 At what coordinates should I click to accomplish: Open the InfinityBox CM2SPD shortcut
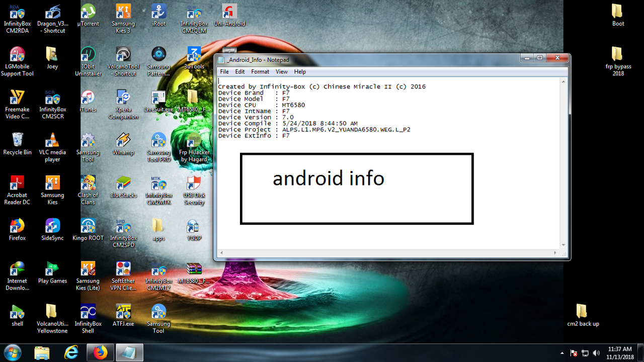[x=123, y=233]
